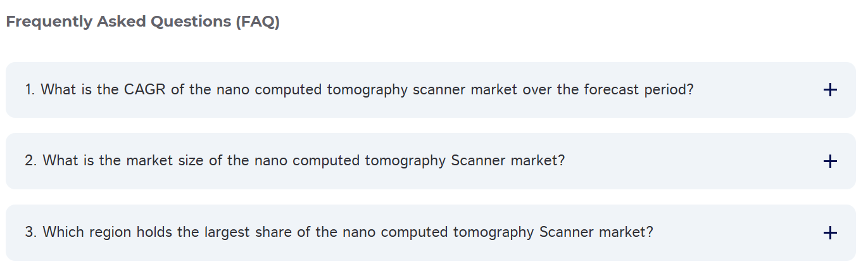The width and height of the screenshot is (868, 278).
Task: Click the 'Which region holds the largest share' text
Action: [x=158, y=232]
